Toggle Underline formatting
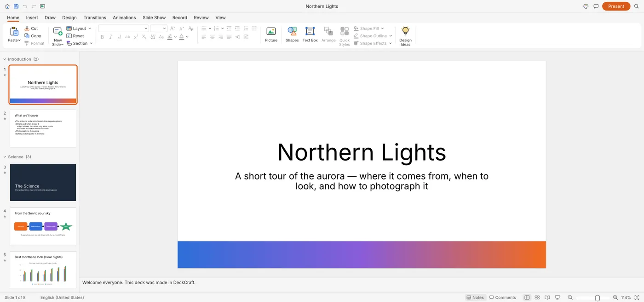This screenshot has width=644, height=302. 119,37
